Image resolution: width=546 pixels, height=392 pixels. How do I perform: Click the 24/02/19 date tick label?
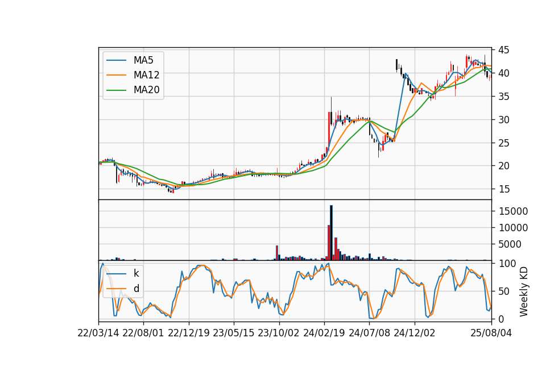(324, 333)
